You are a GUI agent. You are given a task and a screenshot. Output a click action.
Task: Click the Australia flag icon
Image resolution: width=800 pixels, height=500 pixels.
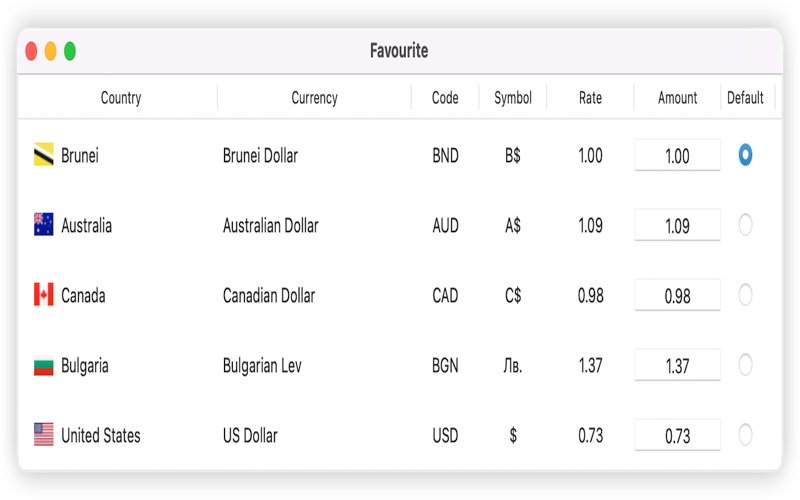44,225
